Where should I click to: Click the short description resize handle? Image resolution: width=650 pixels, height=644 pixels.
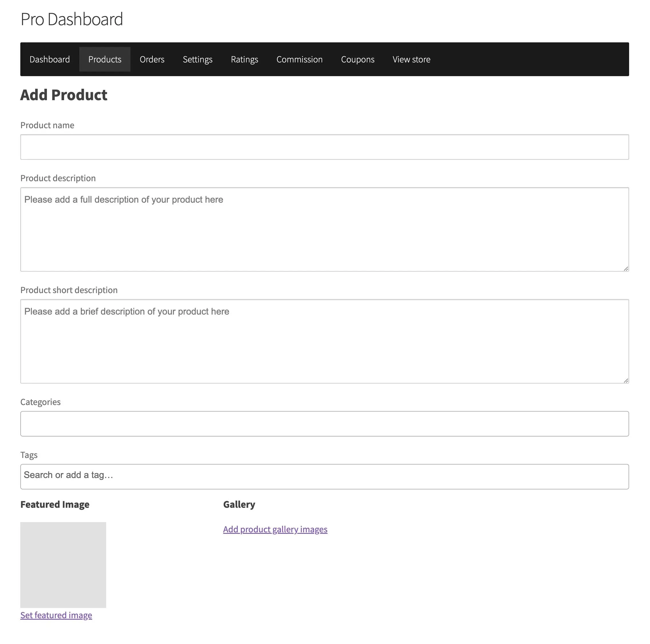pos(626,380)
